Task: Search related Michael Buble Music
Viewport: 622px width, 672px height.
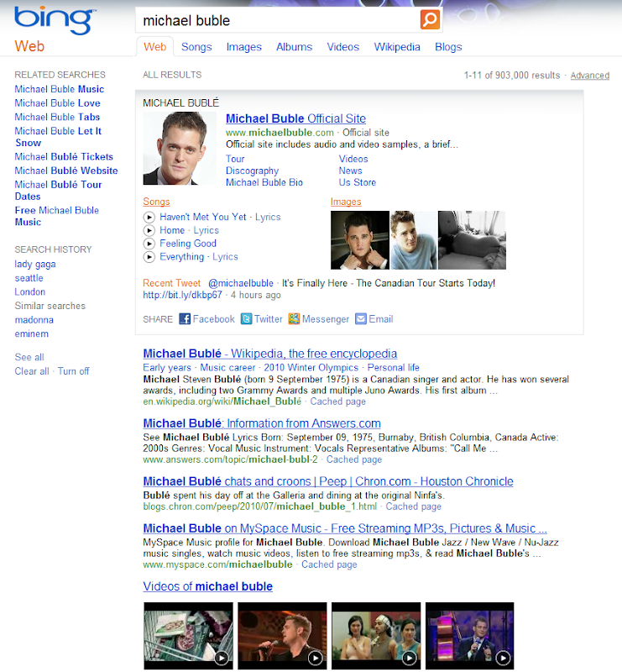Action: (60, 89)
